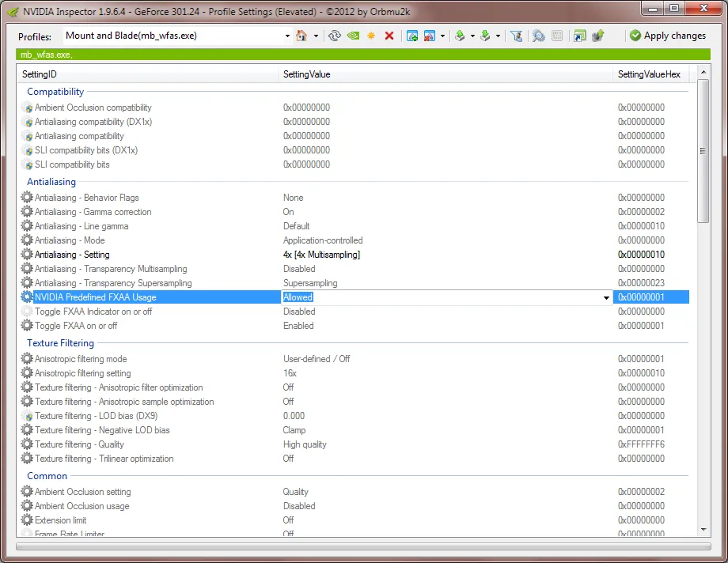Select Texture filtering - LOD bias (DX9) row

pos(355,416)
